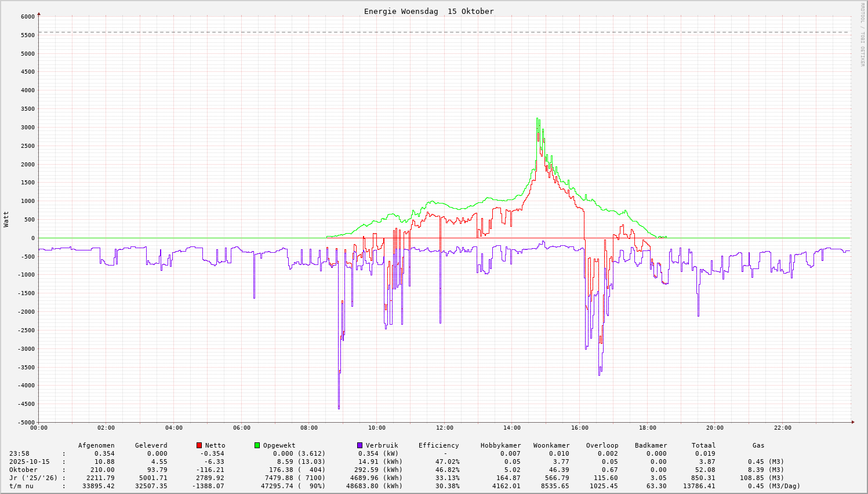This screenshot has width=868, height=494.
Task: Click the -5000 value on the Watt axis
Action: pyautogui.click(x=26, y=422)
